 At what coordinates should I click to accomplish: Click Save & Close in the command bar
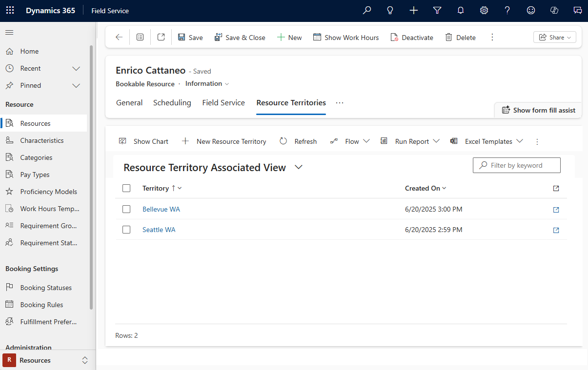coord(240,37)
